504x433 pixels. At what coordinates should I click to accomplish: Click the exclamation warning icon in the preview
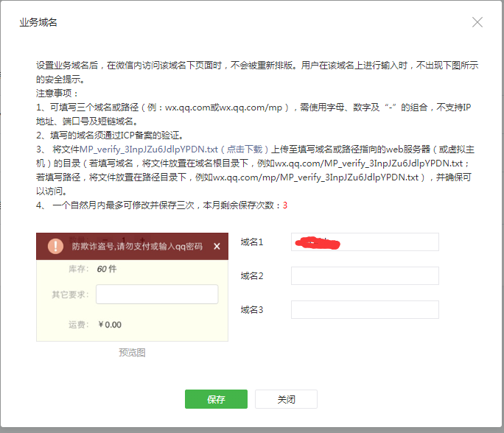pyautogui.click(x=55, y=246)
